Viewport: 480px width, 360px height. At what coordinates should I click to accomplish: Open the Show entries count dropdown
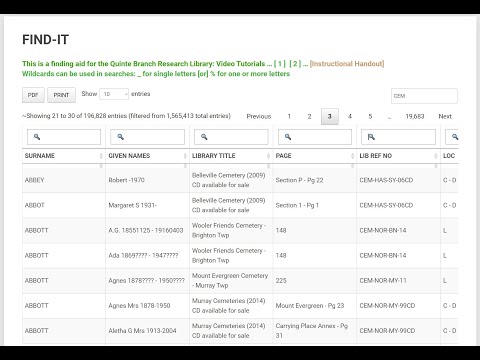point(114,94)
